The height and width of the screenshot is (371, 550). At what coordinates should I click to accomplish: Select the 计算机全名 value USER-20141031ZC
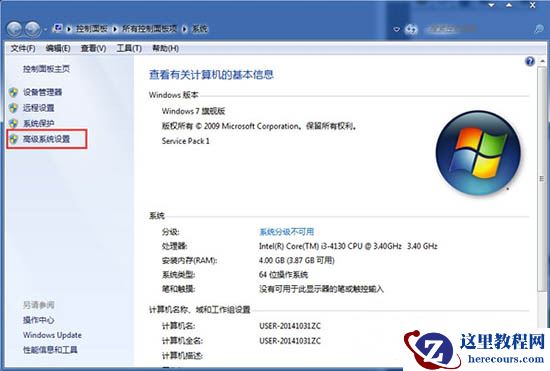pyautogui.click(x=290, y=341)
